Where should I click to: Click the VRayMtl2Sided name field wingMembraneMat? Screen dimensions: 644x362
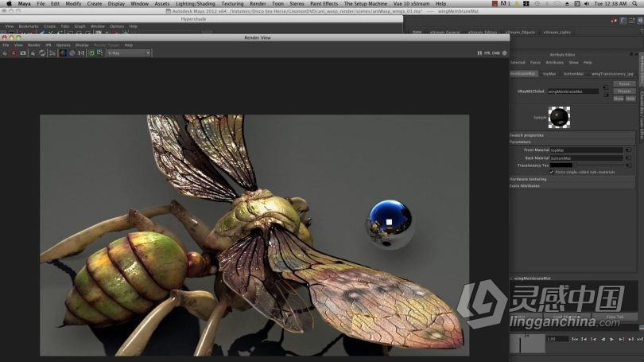pyautogui.click(x=572, y=91)
